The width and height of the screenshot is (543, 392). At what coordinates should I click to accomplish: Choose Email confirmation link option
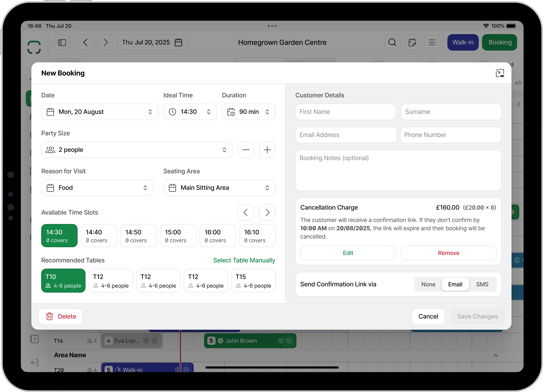point(455,284)
